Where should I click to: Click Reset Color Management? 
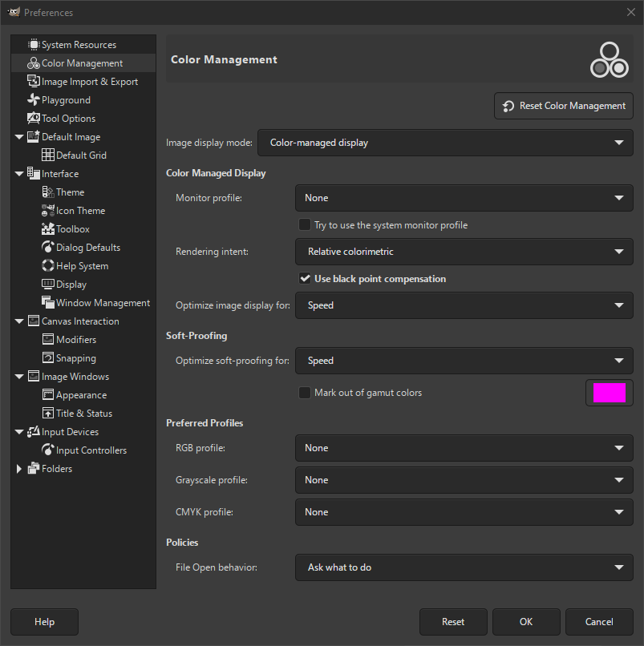(x=563, y=105)
